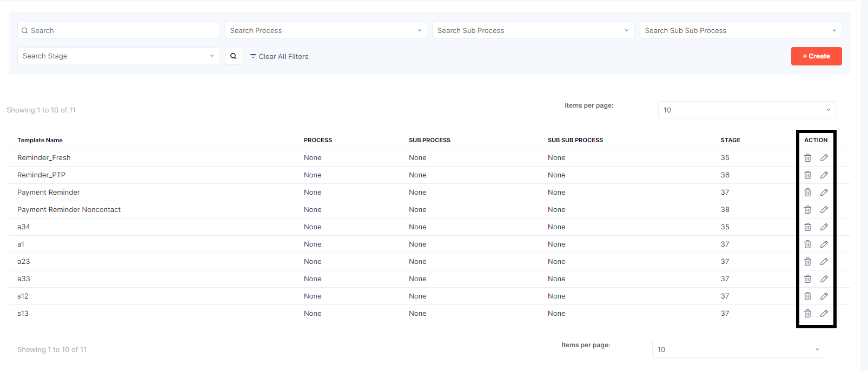Click the SUB PROCESS column header
868x371 pixels.
429,140
